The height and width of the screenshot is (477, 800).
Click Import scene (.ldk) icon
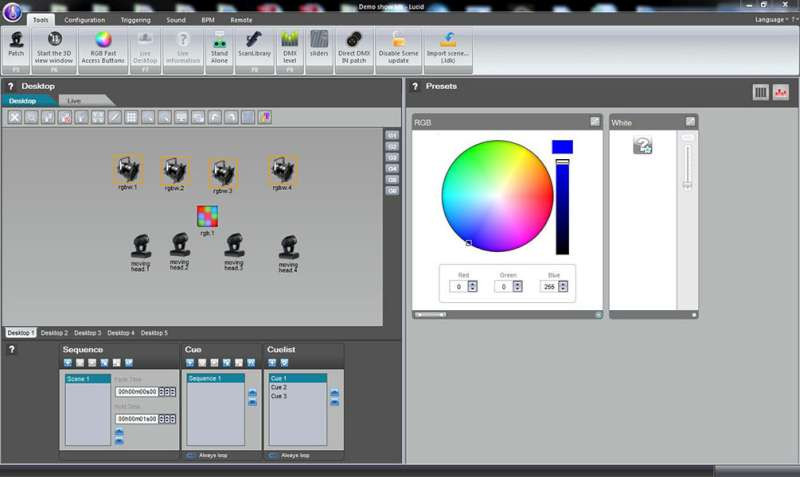(x=449, y=44)
